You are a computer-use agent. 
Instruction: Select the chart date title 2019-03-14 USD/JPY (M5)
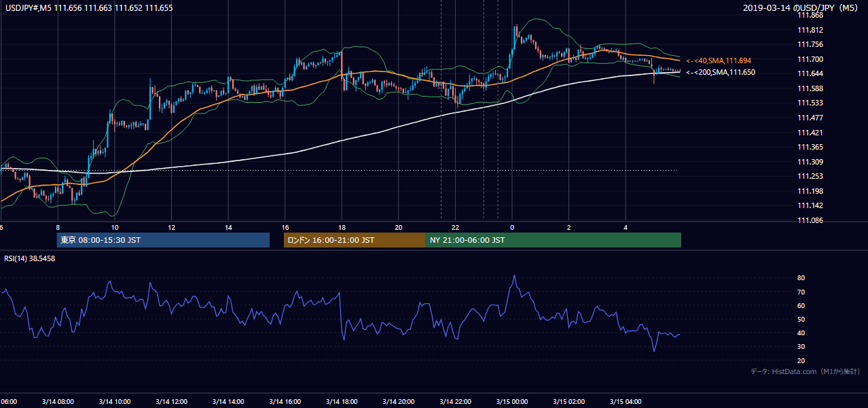click(x=801, y=7)
